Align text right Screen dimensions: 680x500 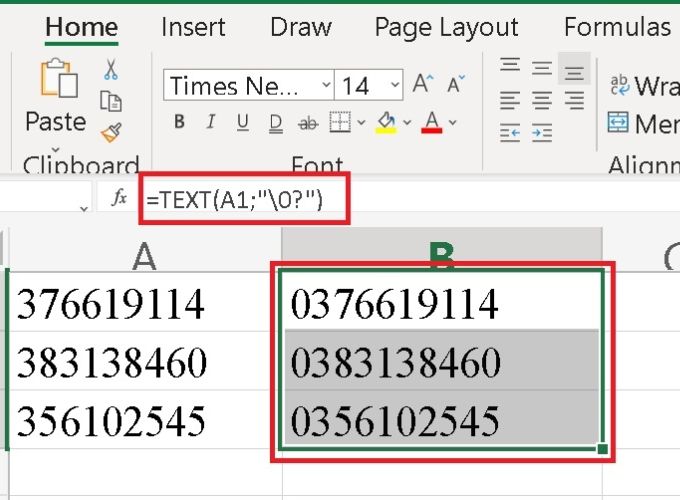point(574,101)
